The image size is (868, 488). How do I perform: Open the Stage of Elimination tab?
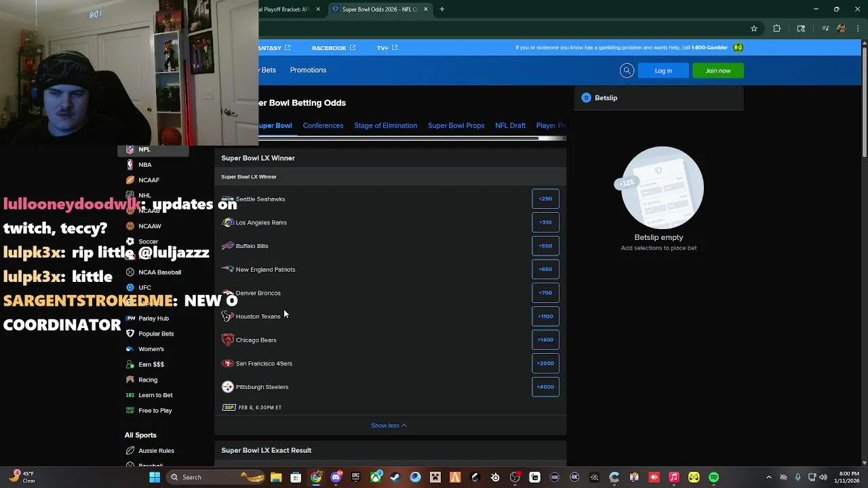[385, 125]
